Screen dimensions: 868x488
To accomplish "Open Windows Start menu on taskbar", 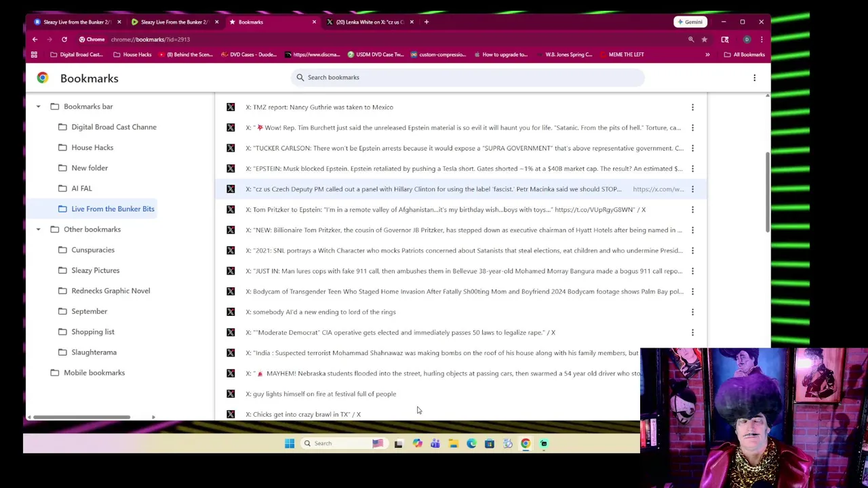I will coord(290,443).
